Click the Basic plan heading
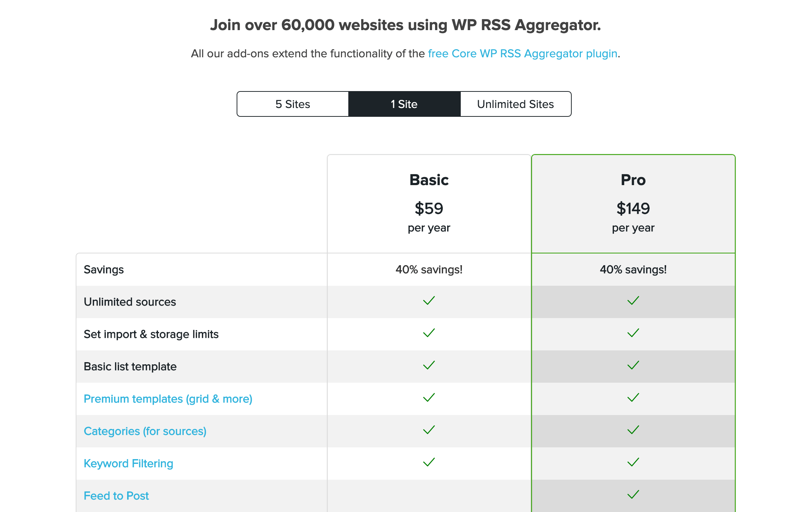The image size is (812, 512). (x=429, y=180)
